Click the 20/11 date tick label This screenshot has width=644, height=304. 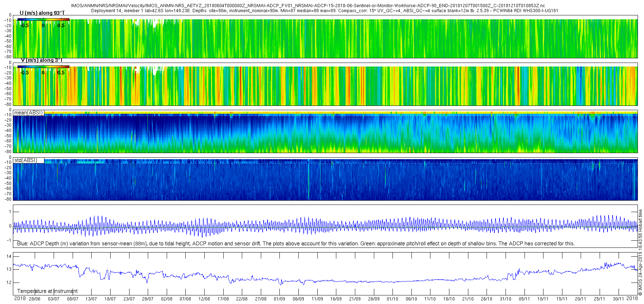[x=580, y=299]
